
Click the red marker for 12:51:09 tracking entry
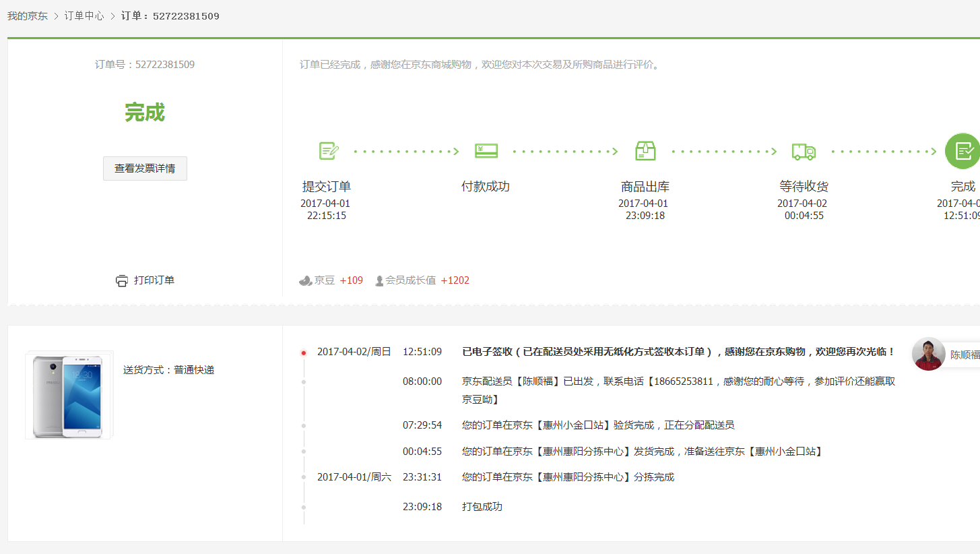coord(304,352)
